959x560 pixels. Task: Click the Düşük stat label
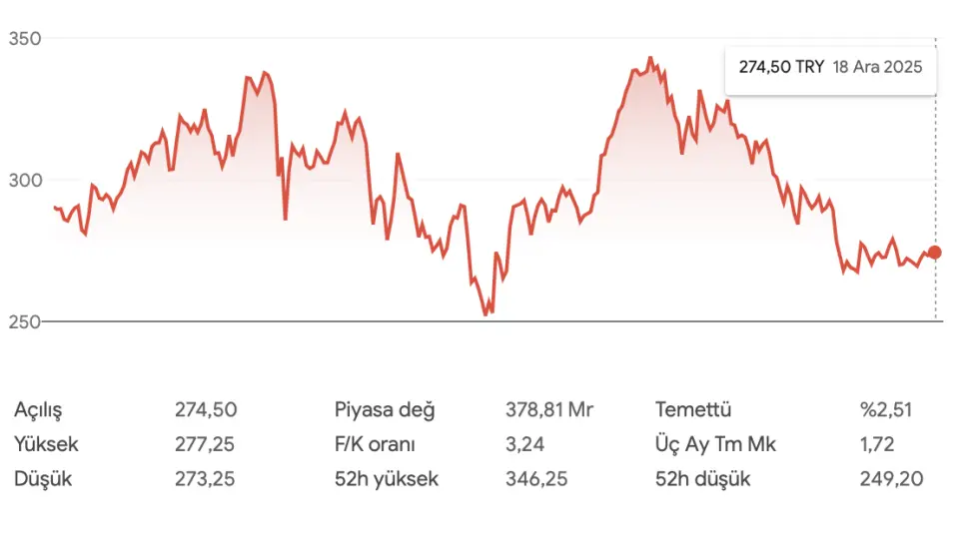pos(43,479)
